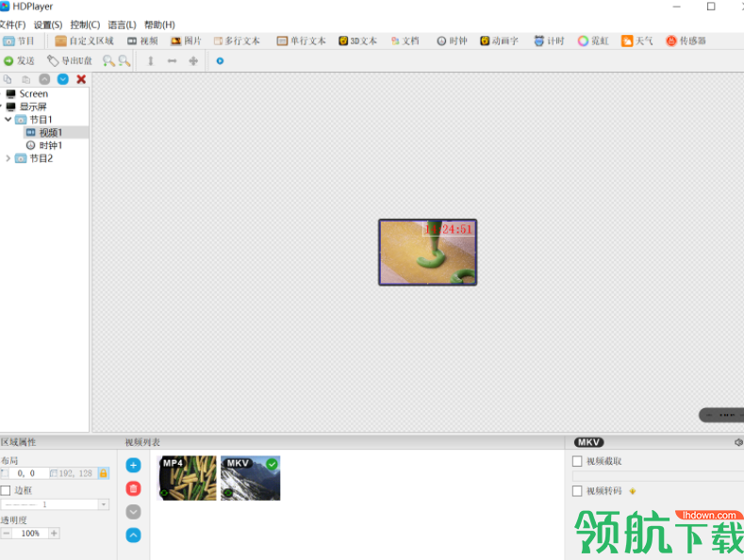
Task: Click the 发送 send button
Action: point(19,60)
